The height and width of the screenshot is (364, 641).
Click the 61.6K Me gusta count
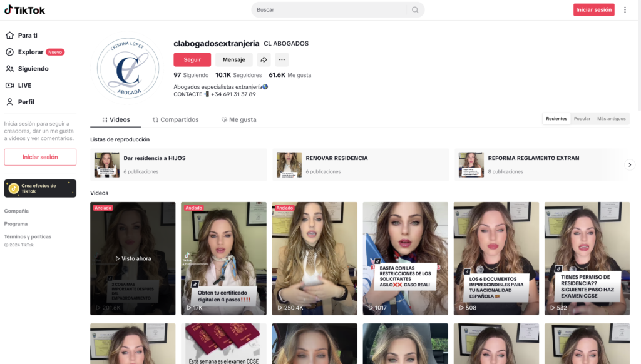tap(290, 75)
